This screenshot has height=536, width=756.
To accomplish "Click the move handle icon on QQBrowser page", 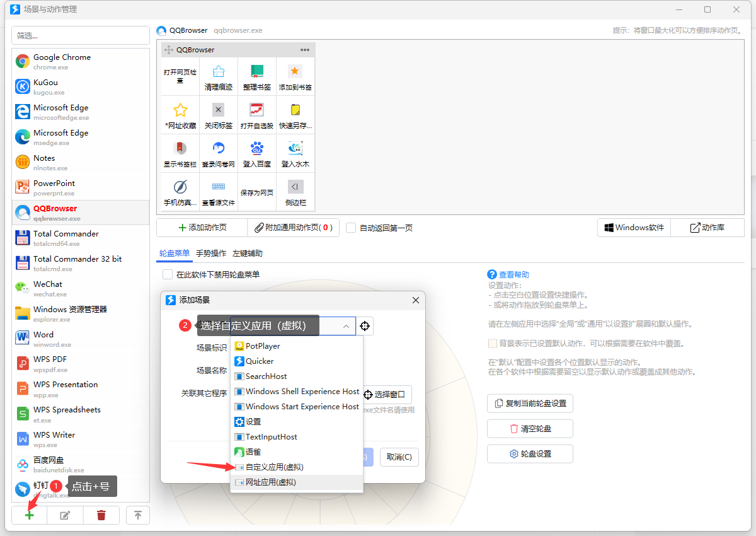I will pyautogui.click(x=169, y=50).
